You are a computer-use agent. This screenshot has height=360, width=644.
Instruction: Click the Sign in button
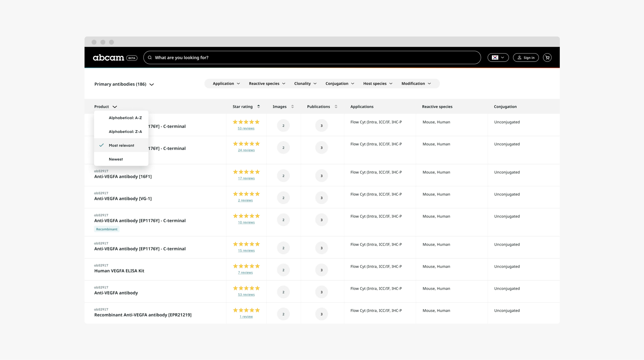click(x=526, y=58)
